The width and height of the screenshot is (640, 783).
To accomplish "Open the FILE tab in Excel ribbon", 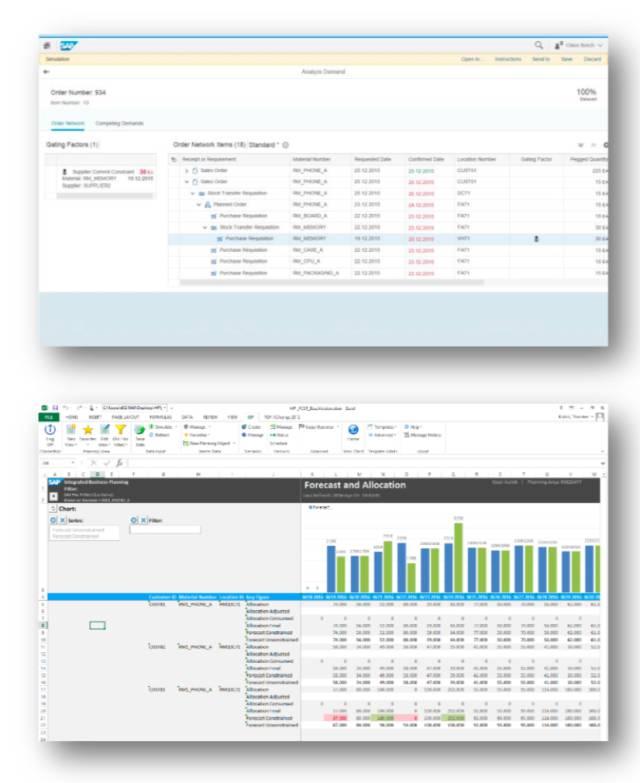I will click(x=48, y=417).
